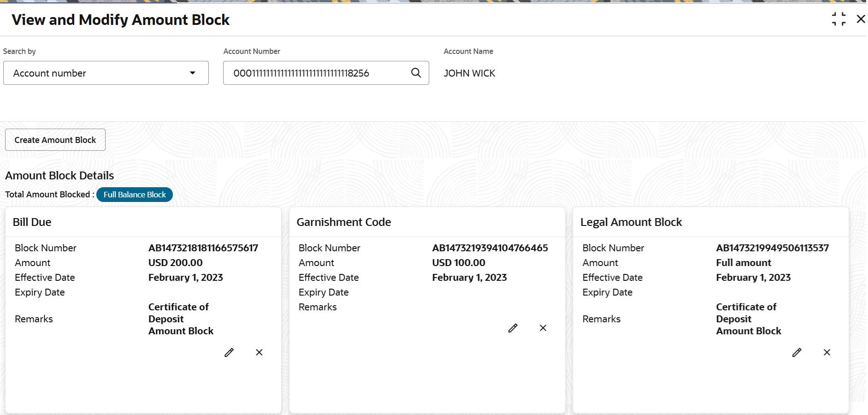
Task: Select the Legal Amount Block title
Action: coord(631,222)
